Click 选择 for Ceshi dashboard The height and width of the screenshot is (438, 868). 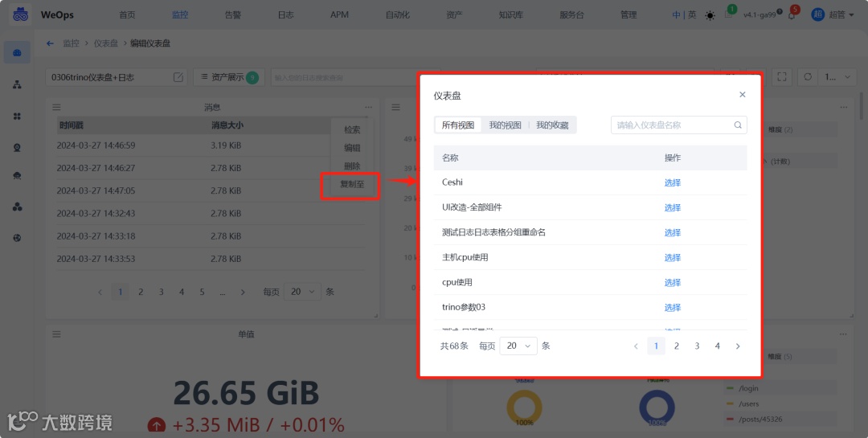(x=673, y=182)
